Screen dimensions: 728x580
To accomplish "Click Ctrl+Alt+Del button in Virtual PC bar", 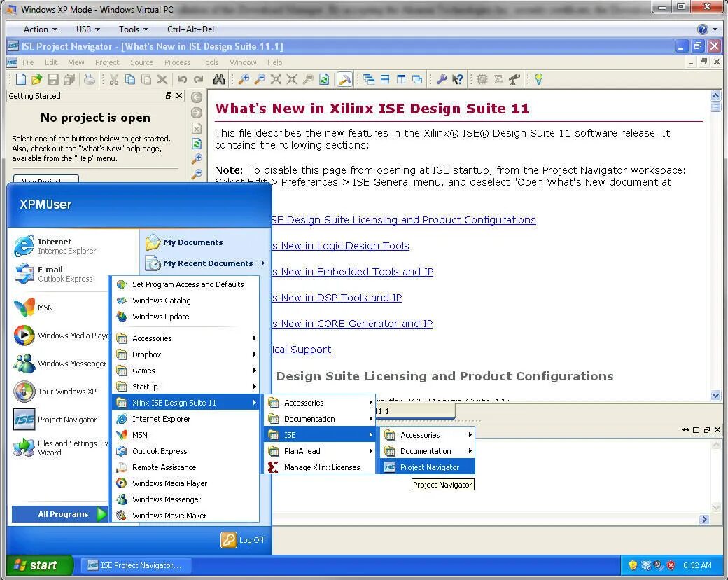I will tap(191, 29).
